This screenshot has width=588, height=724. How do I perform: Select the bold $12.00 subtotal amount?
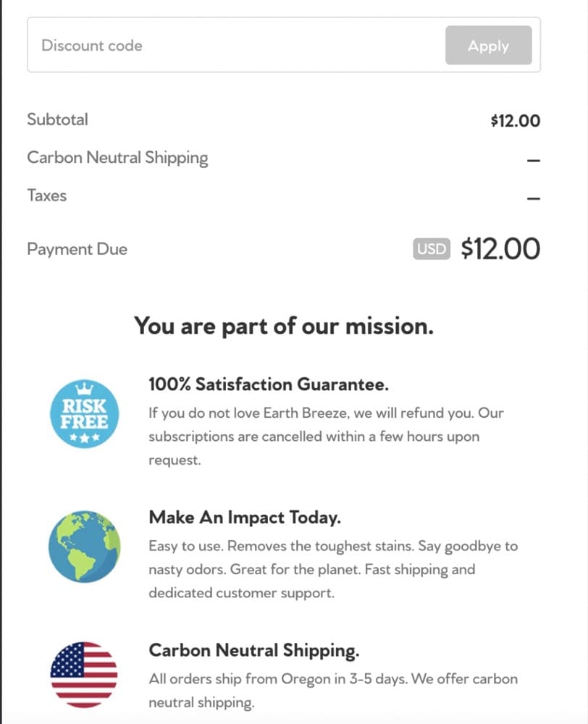tap(515, 121)
